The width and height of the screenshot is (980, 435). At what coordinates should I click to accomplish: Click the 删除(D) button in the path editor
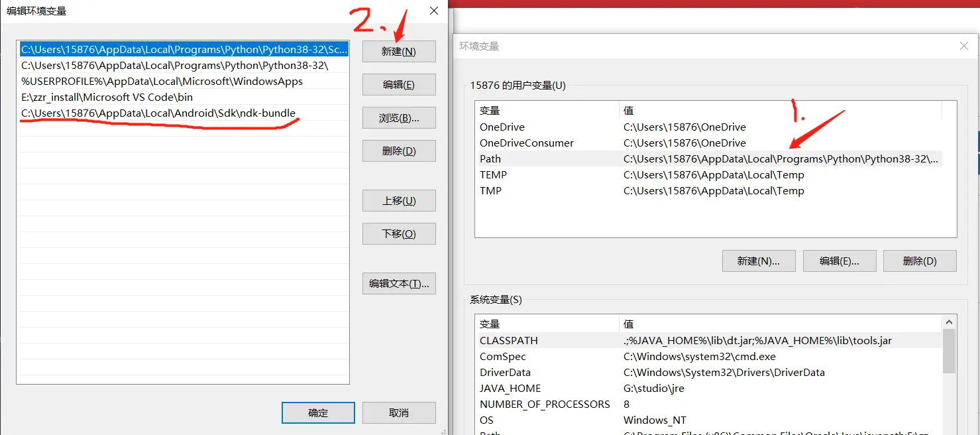398,151
